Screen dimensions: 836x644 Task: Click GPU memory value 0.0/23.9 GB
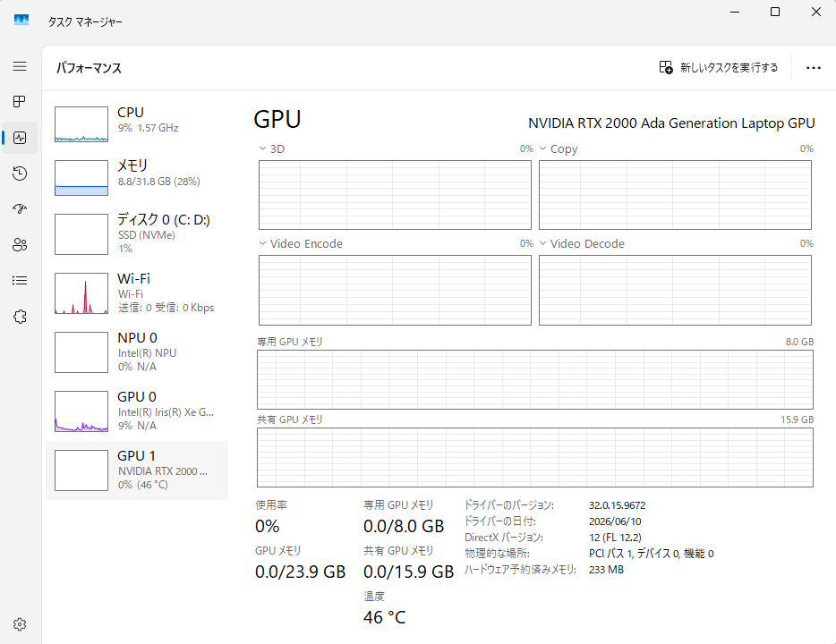pos(300,572)
